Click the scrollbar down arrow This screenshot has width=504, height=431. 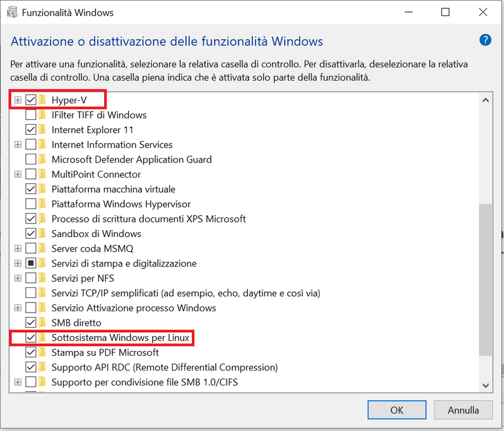pyautogui.click(x=486, y=385)
